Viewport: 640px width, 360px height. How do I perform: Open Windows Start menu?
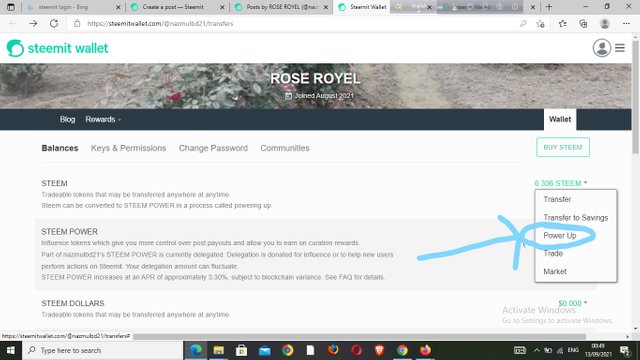coord(11,350)
